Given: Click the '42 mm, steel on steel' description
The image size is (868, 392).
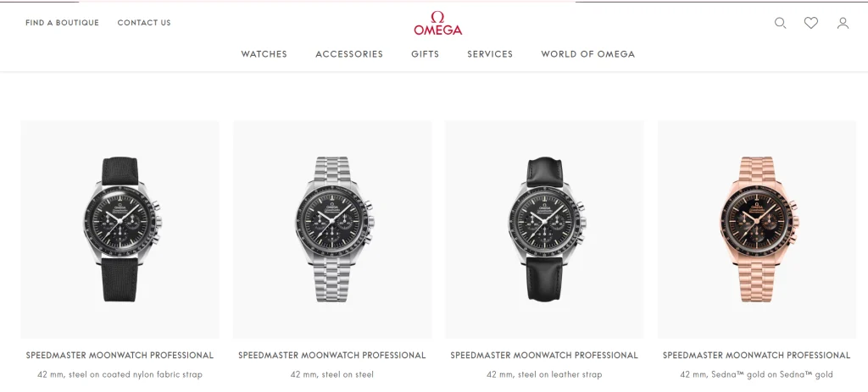Looking at the screenshot, I should point(332,374).
